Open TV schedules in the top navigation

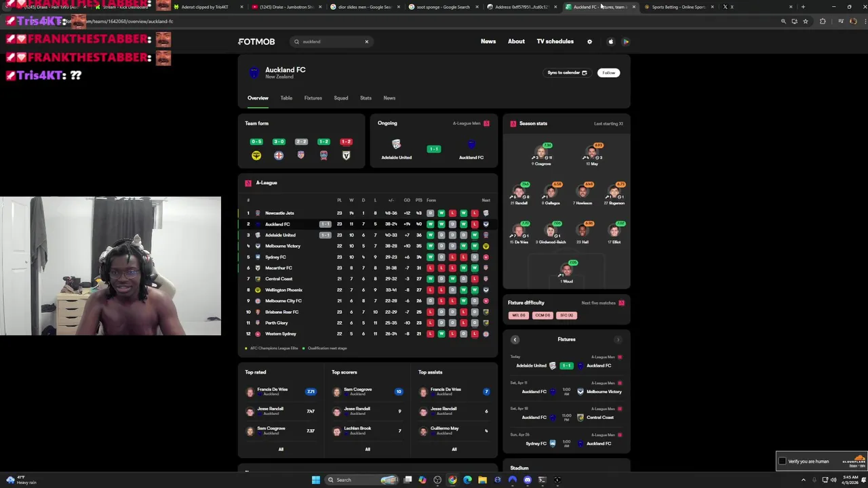pos(555,41)
